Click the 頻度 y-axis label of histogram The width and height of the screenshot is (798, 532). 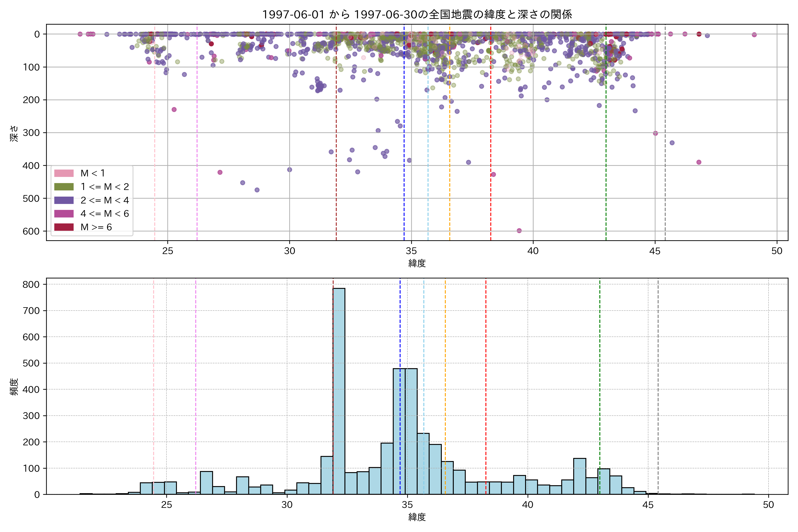(14, 387)
